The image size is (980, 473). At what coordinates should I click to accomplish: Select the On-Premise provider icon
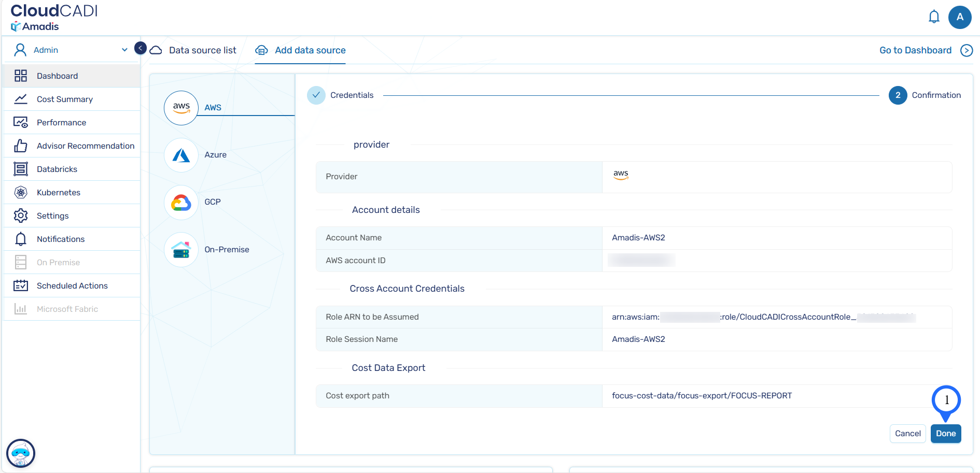(x=181, y=250)
